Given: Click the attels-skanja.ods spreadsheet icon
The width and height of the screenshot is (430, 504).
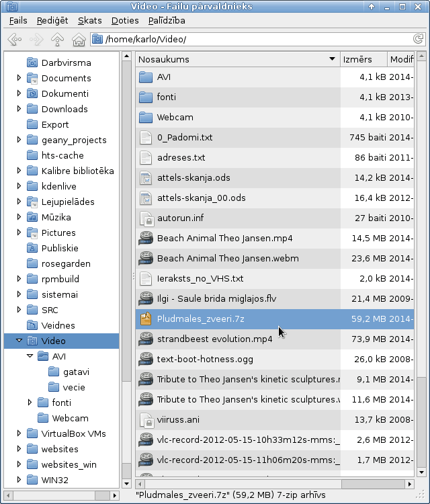Looking at the screenshot, I should (146, 178).
